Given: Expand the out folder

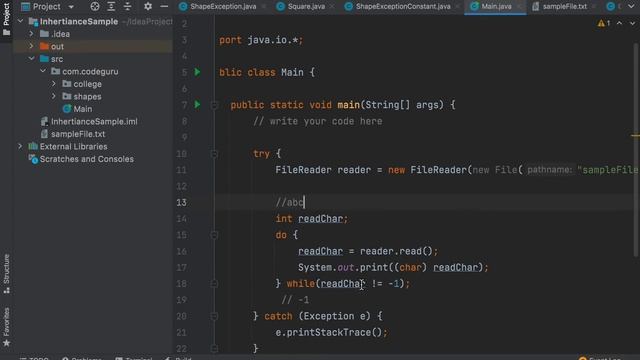Looking at the screenshot, I should pyautogui.click(x=31, y=46).
